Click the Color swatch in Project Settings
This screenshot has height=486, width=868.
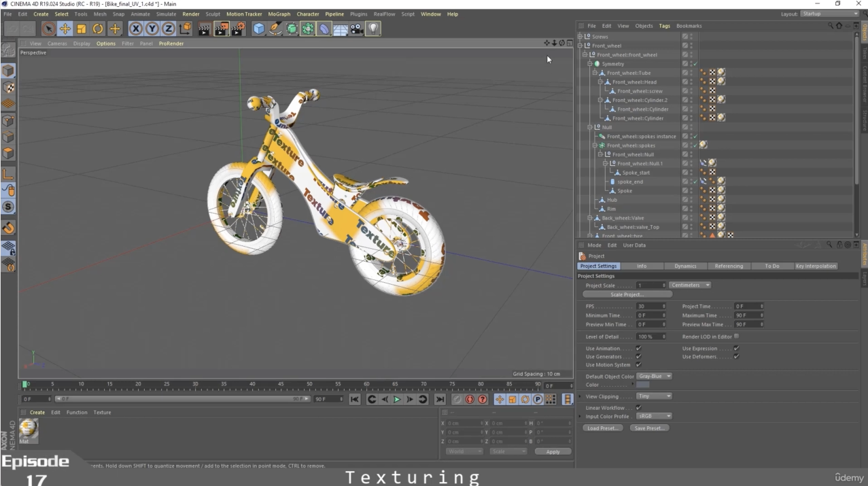[x=642, y=385]
